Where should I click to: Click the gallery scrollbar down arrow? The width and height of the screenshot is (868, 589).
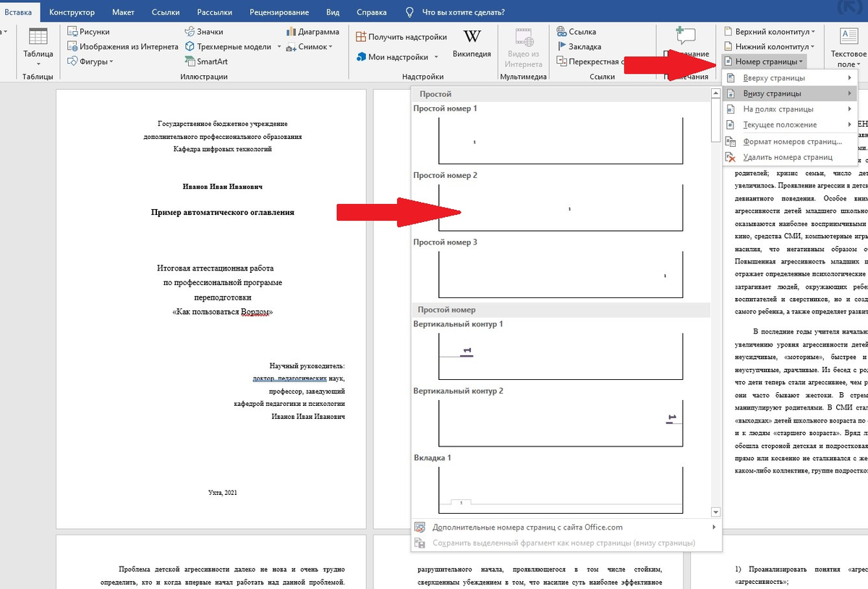(716, 512)
